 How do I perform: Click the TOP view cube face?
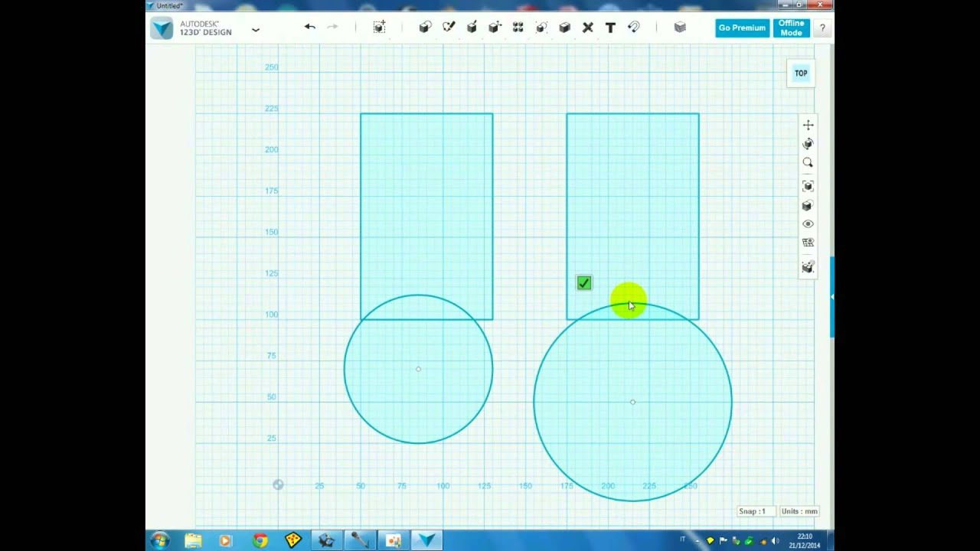point(801,73)
